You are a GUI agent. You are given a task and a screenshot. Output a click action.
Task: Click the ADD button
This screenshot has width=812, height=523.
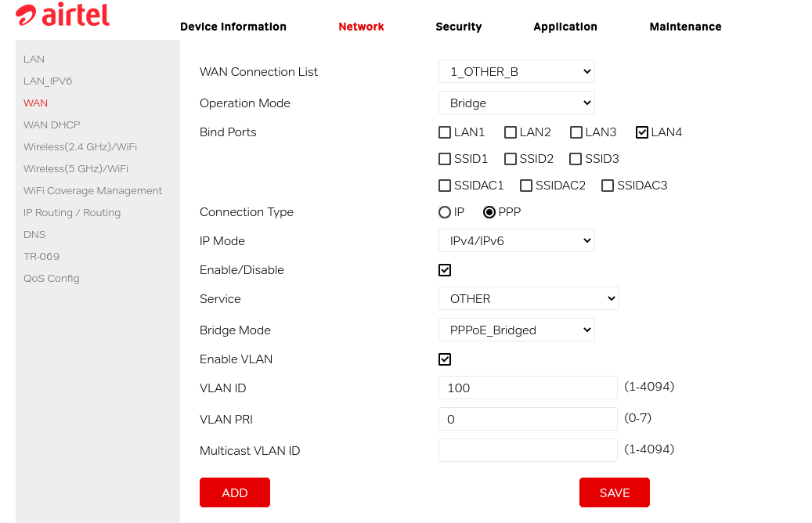235,492
